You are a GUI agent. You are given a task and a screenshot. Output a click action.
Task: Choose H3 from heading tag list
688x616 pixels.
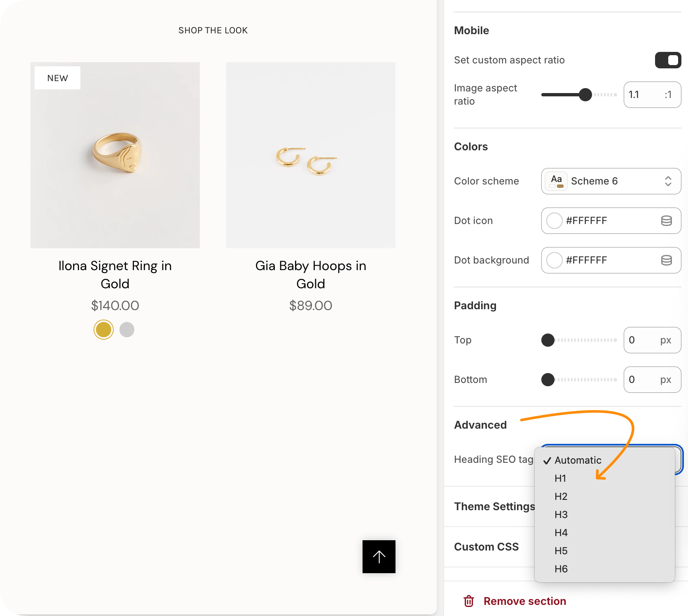pos(561,515)
